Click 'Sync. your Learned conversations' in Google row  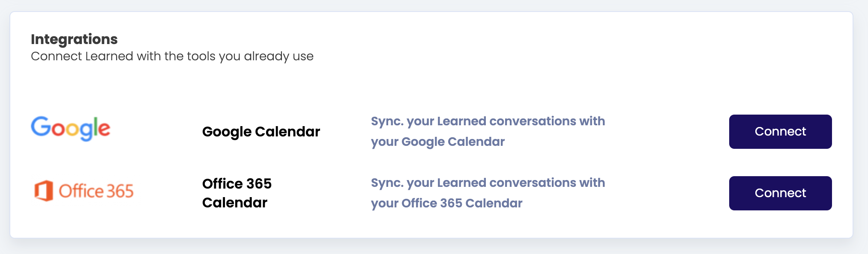(x=488, y=121)
